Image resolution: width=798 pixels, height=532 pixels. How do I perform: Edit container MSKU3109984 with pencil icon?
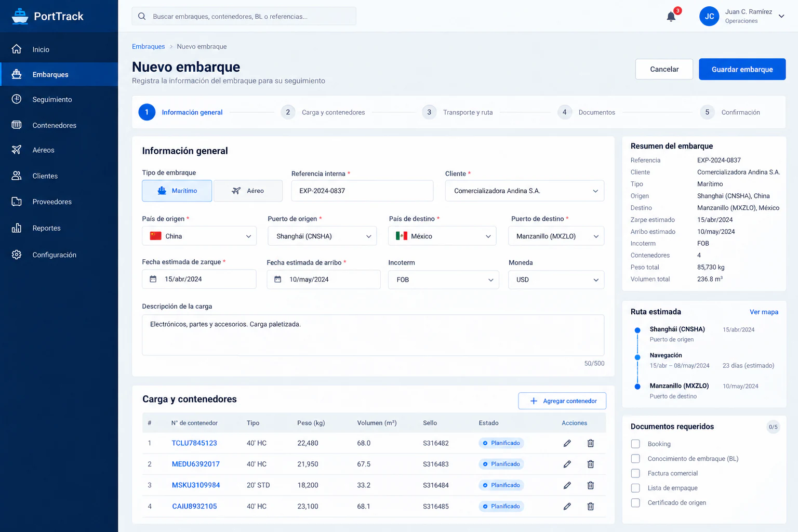point(567,485)
